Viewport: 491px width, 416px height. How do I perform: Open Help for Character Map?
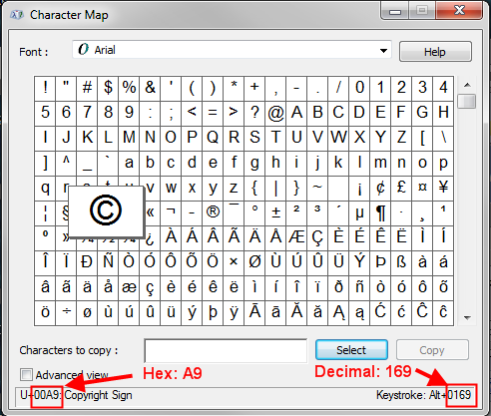point(435,52)
